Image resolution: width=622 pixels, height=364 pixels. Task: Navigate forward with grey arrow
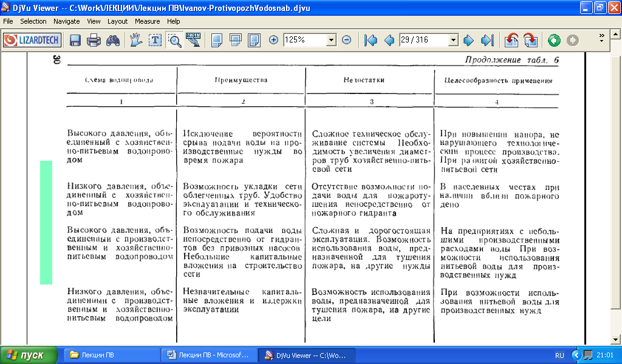pyautogui.click(x=572, y=40)
